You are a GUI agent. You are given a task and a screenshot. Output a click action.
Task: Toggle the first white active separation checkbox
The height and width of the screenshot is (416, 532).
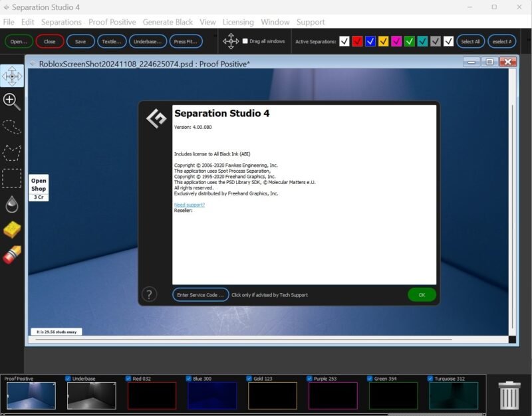pos(344,41)
